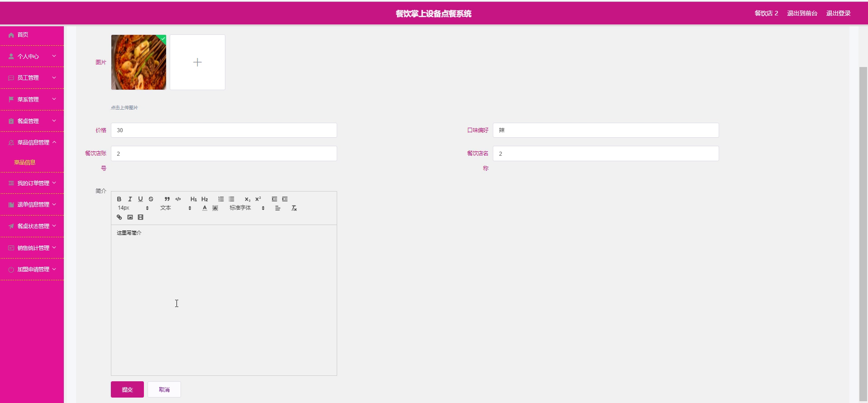Cancel the form with 取消 button
The image size is (868, 403).
point(164,389)
